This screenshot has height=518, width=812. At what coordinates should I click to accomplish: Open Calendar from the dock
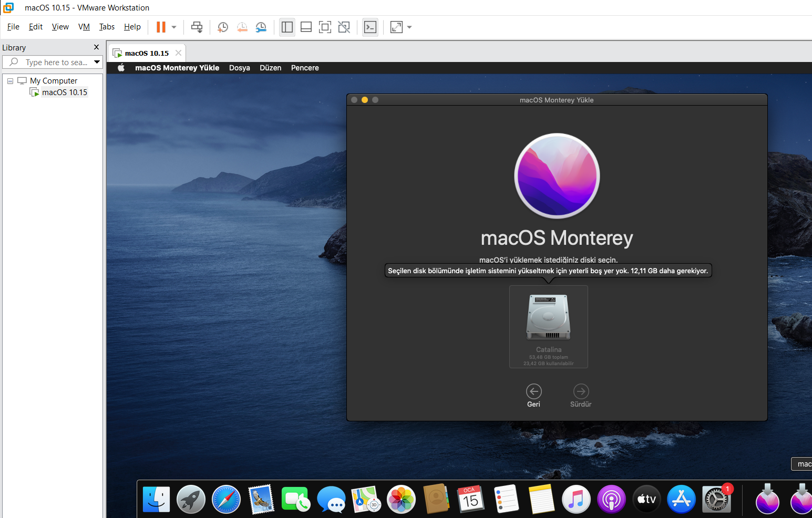coord(471,499)
